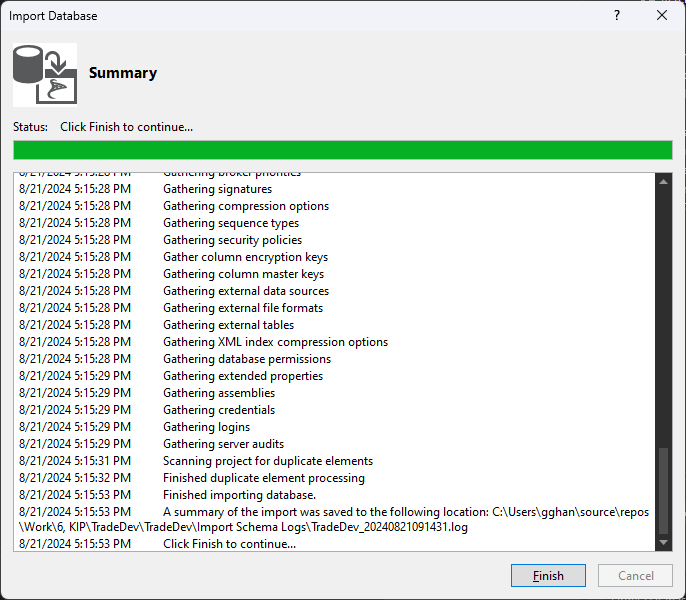Image resolution: width=686 pixels, height=600 pixels.
Task: Select the "Gathering column master keys" entry
Action: click(243, 274)
